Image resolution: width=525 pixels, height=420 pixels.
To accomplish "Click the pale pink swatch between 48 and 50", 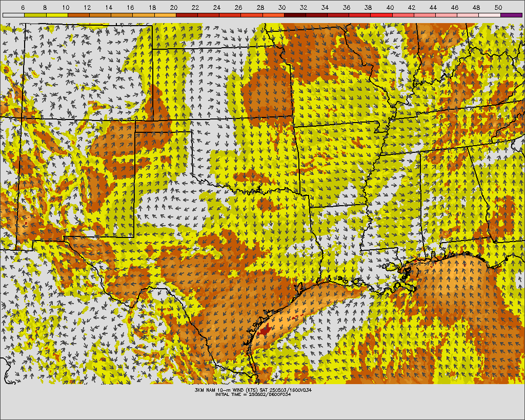I will click(490, 15).
